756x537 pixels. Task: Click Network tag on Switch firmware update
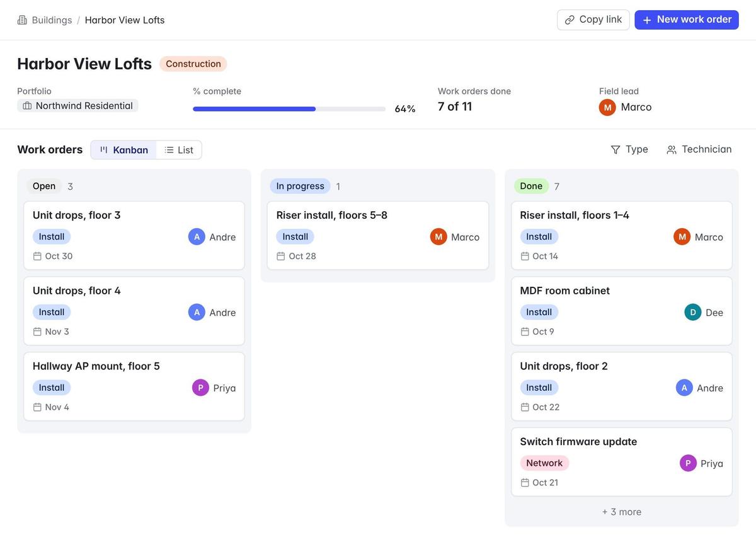[544, 463]
